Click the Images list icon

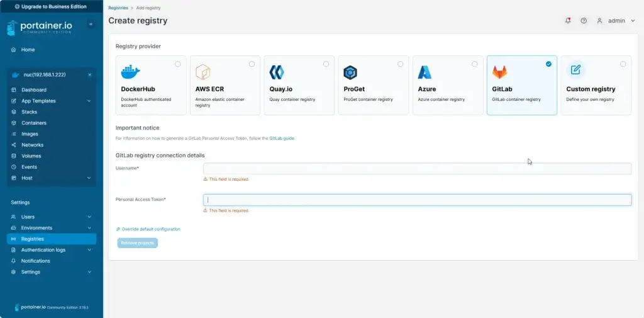tap(14, 134)
